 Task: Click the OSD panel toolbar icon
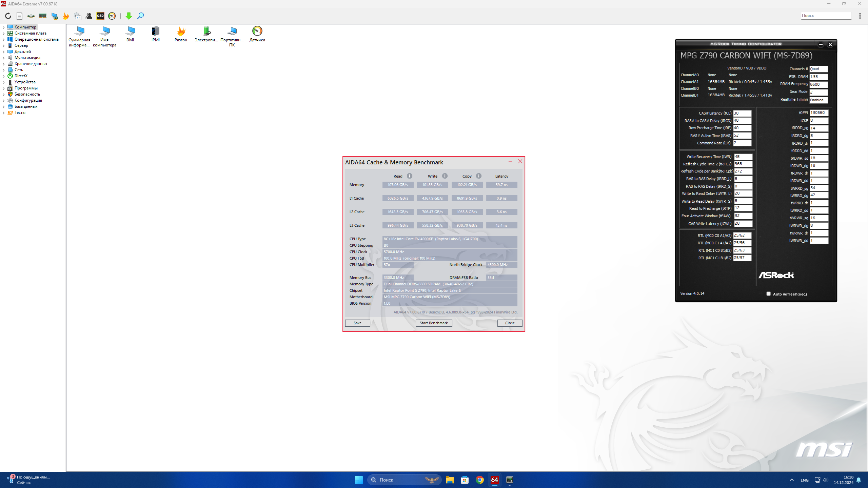(100, 16)
